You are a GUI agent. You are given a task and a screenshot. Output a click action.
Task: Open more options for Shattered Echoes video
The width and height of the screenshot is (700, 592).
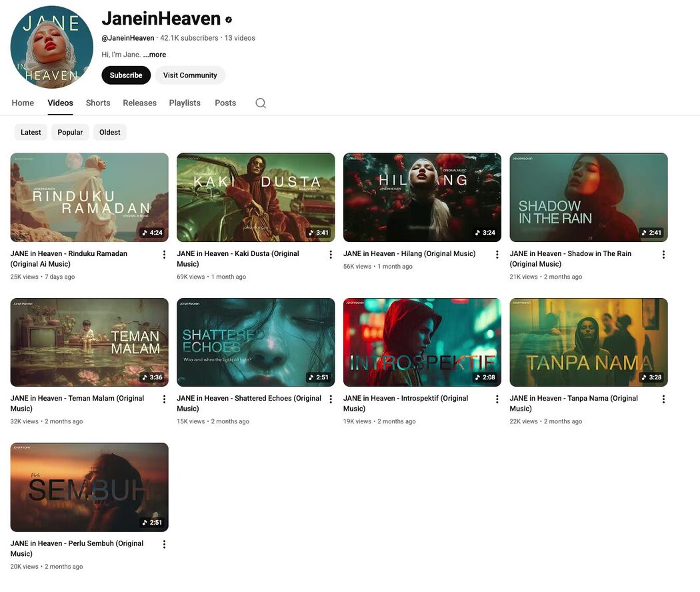point(331,399)
